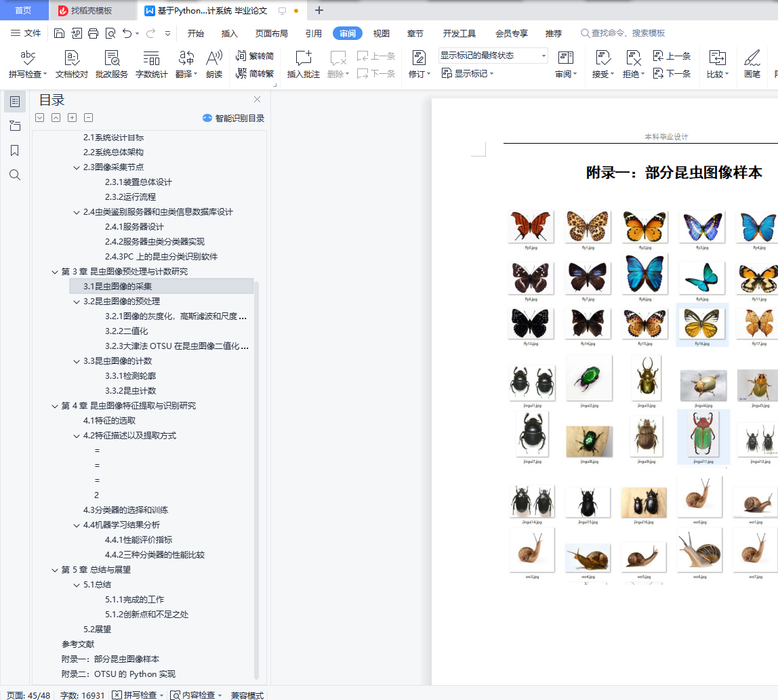
Task: Open the bookmark sidebar panel icon
Action: 15,150
